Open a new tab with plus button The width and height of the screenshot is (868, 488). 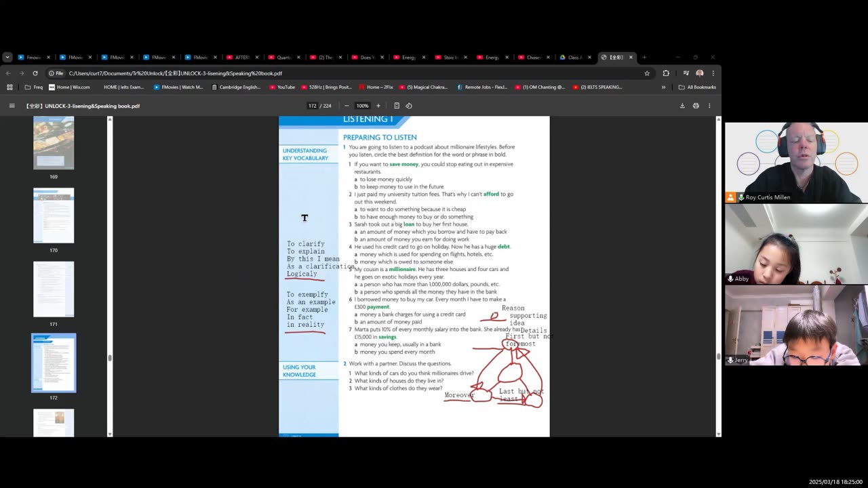tap(644, 57)
